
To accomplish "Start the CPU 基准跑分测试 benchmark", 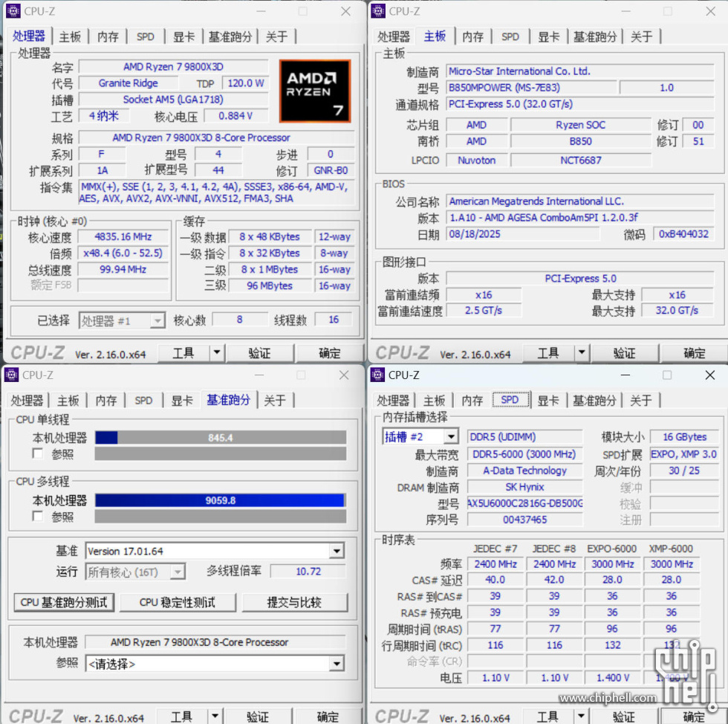I will (x=64, y=602).
